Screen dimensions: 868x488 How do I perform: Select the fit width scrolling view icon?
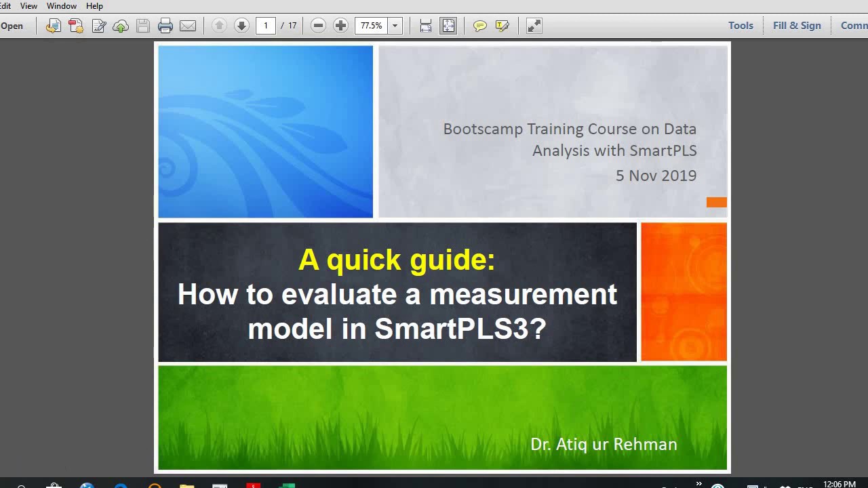pos(426,26)
